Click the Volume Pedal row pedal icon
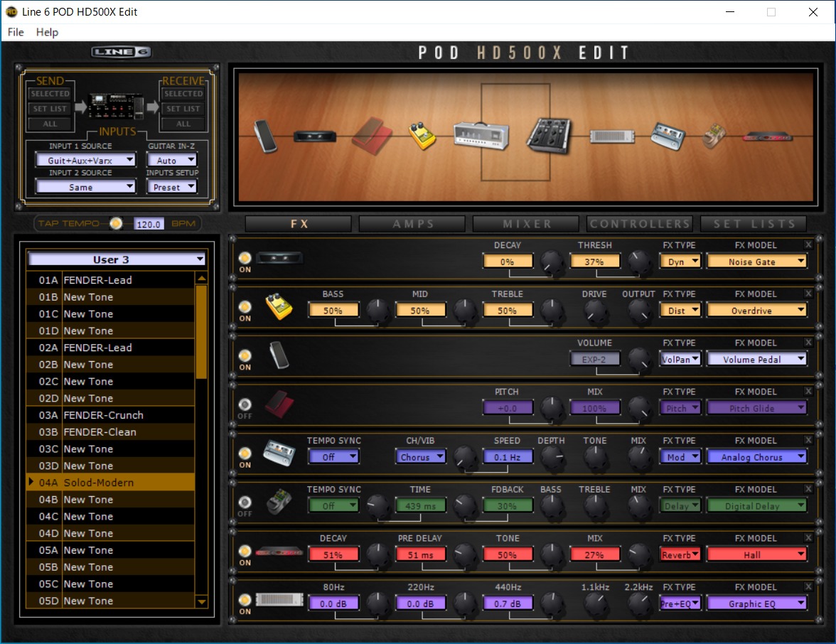The image size is (836, 644). pyautogui.click(x=279, y=355)
